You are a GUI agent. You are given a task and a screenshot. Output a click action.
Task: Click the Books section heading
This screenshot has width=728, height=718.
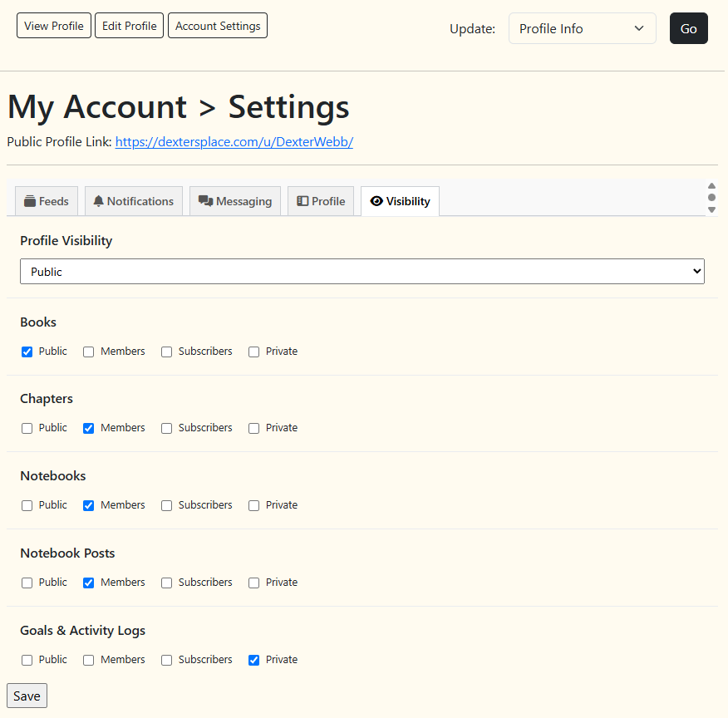coord(38,322)
